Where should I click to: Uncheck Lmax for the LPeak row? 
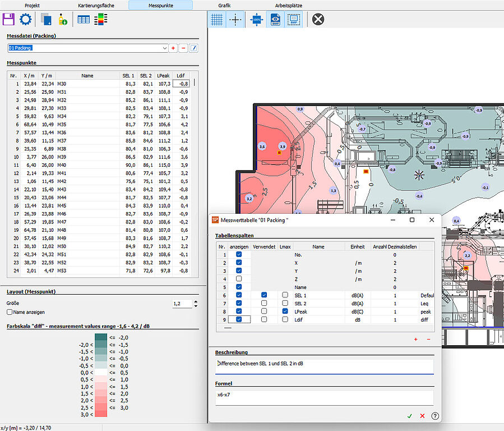(285, 311)
